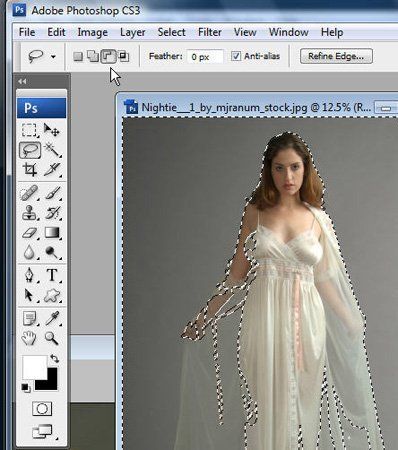Open the Help menu
Screen dimensions: 398x450
click(x=332, y=32)
